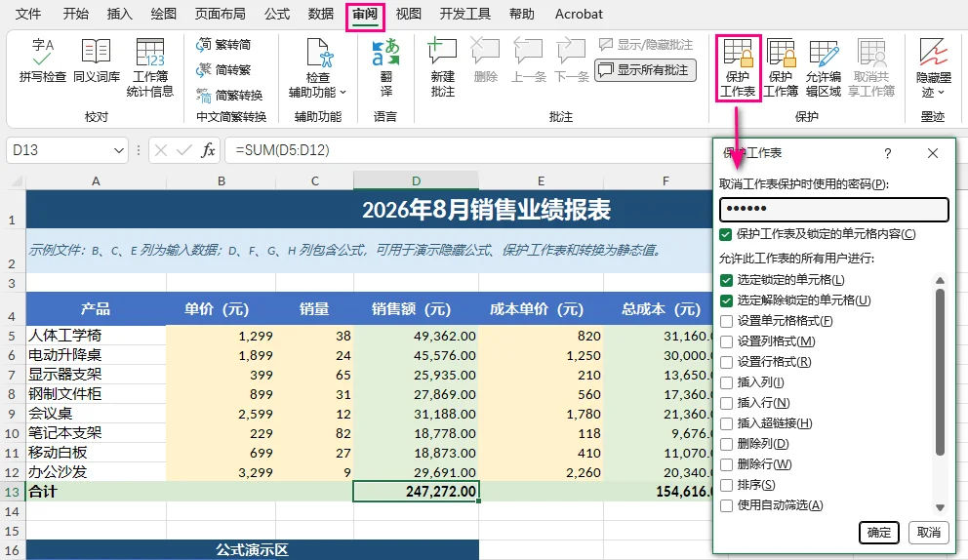The height and width of the screenshot is (560, 968).
Task: Check the 插入行 checkbox
Action: pyautogui.click(x=727, y=403)
